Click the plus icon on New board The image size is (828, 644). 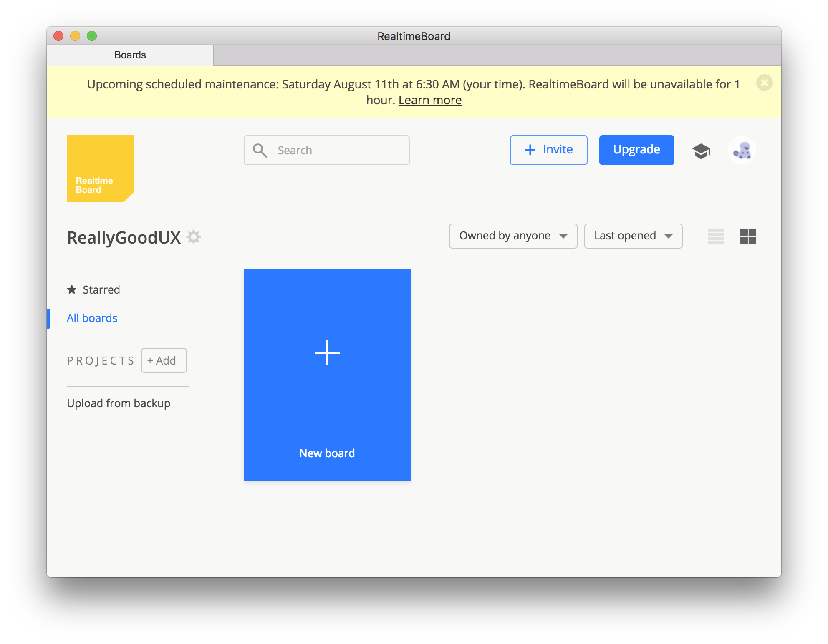click(x=327, y=353)
